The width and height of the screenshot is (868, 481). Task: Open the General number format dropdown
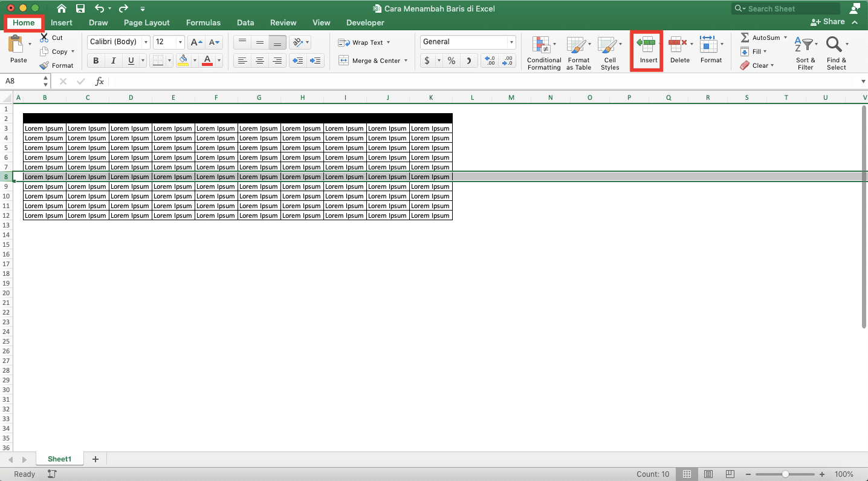(512, 42)
